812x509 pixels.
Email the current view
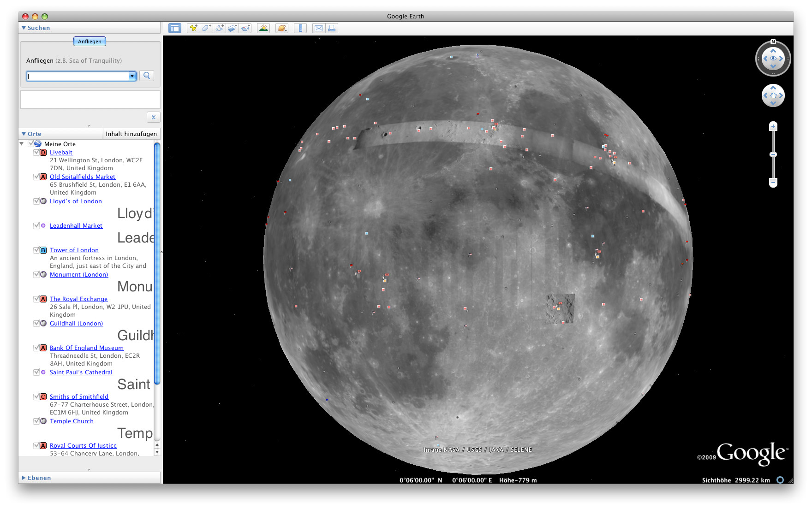(318, 28)
